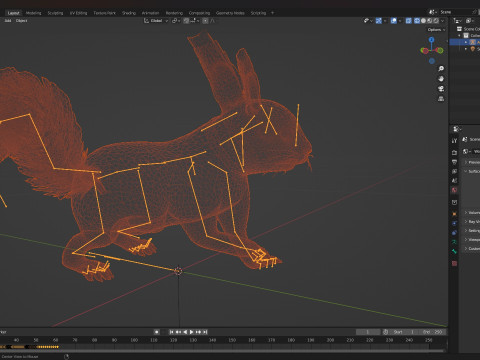Toggle auto keying record button
The width and height of the screenshot is (480, 360).
pyautogui.click(x=157, y=332)
